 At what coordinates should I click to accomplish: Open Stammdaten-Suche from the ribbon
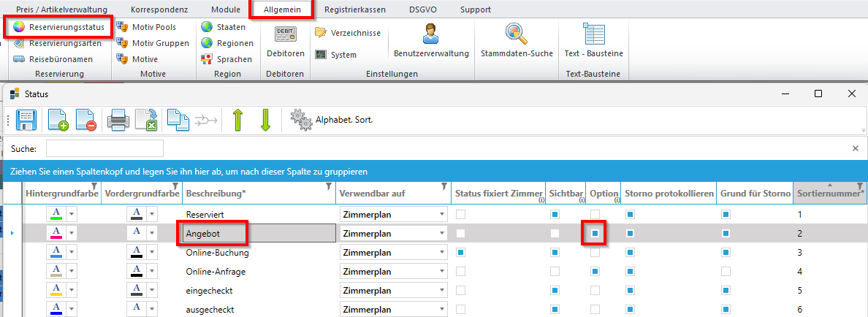(x=517, y=41)
